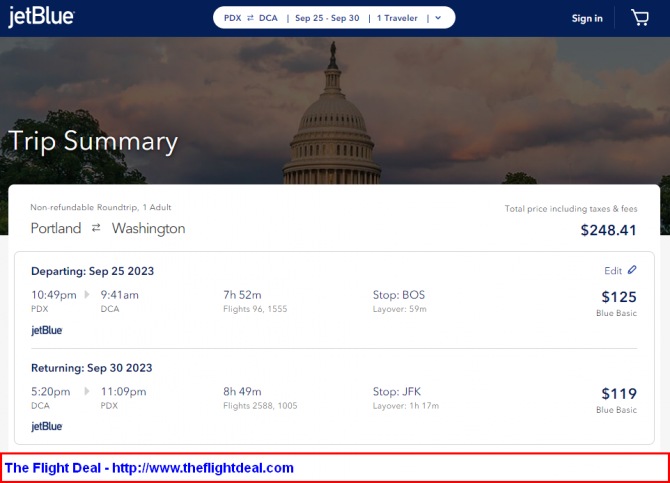
Task: Open the shopping cart icon
Action: (x=640, y=18)
